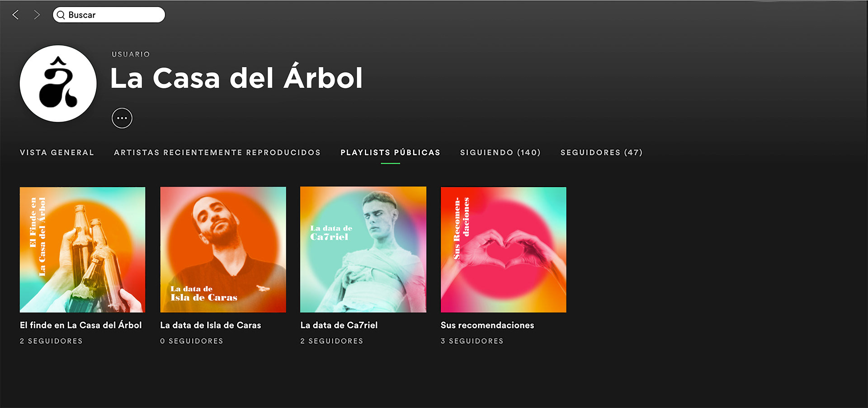Open Sus recomendaciones heart cover

coord(504,249)
